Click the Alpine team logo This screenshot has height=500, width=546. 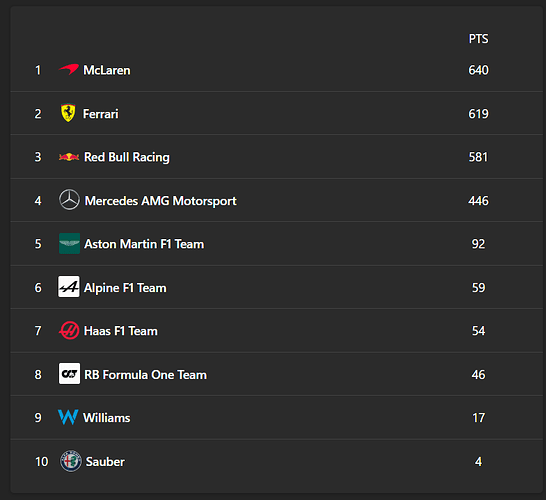coord(69,287)
